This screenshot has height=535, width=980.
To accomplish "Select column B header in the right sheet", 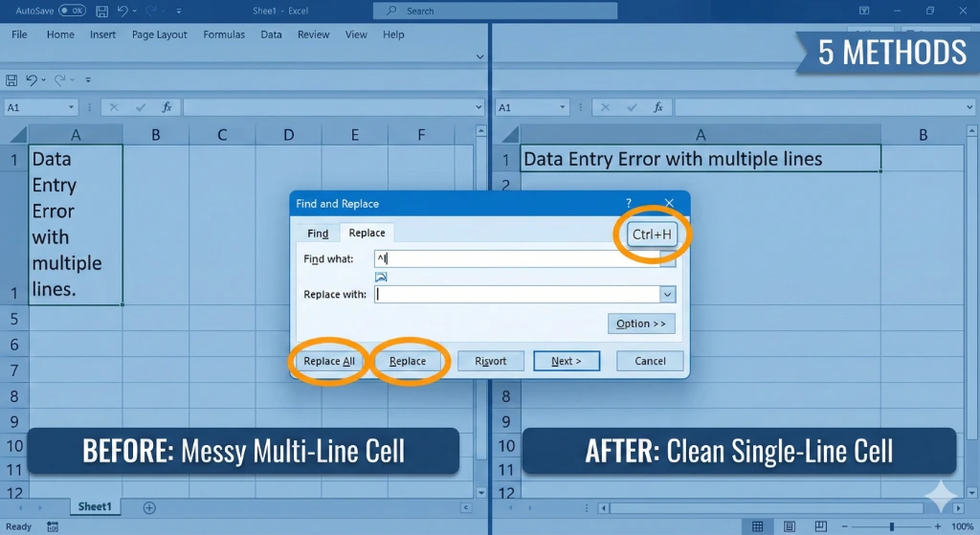I will coord(924,134).
